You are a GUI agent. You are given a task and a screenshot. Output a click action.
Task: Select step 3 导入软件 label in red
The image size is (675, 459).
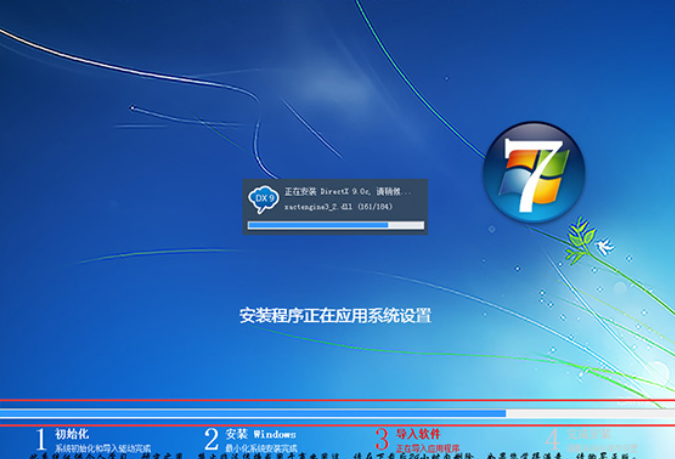tap(418, 434)
